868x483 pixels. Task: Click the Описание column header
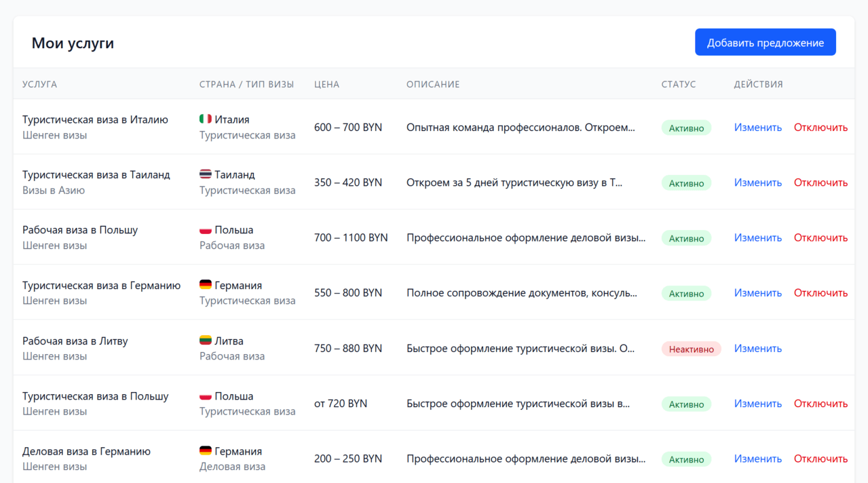point(433,84)
